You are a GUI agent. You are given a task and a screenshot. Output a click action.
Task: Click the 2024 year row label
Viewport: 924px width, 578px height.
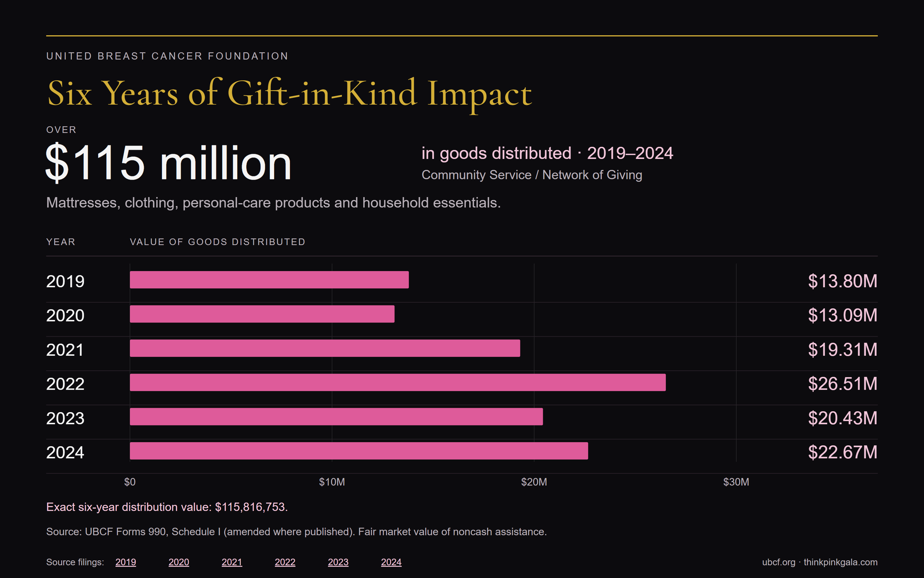pos(65,452)
